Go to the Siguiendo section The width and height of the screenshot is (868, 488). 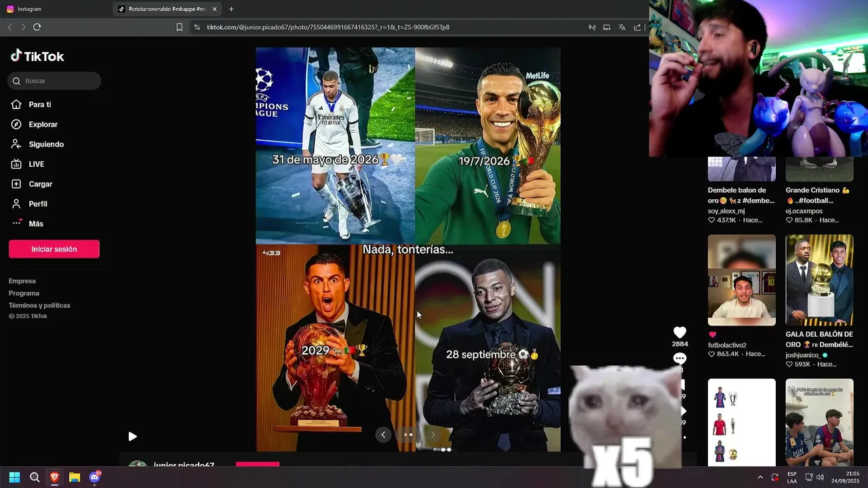pos(46,144)
